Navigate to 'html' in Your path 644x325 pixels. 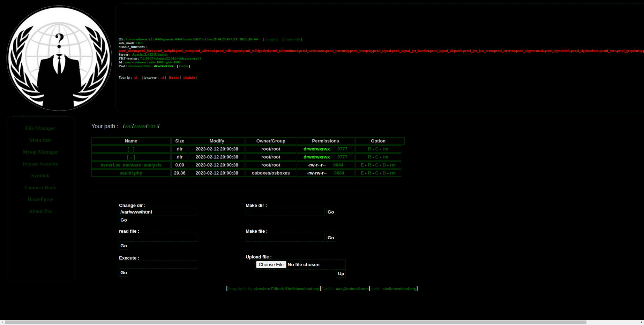[x=153, y=126]
